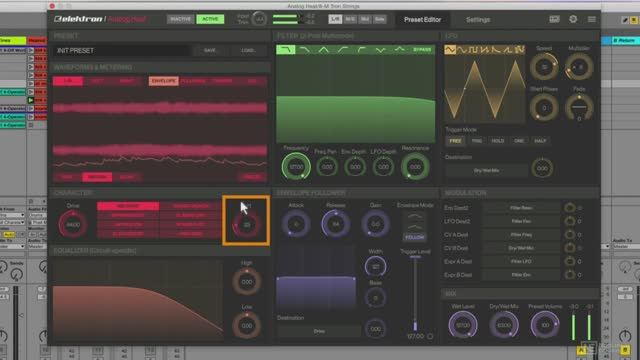Click the Drive knob in Character section

click(73, 224)
